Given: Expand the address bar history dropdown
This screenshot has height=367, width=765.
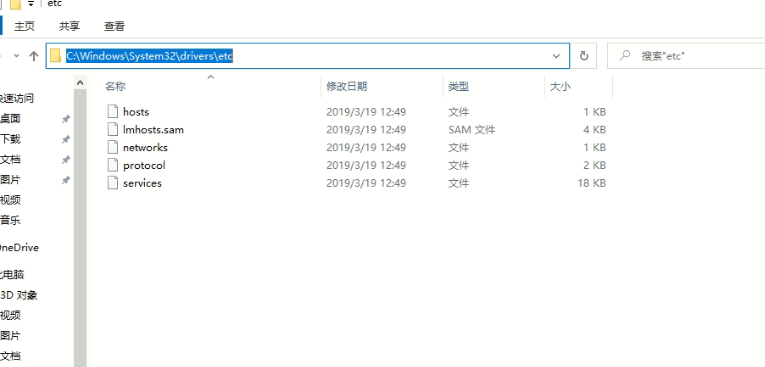Looking at the screenshot, I should click(556, 56).
